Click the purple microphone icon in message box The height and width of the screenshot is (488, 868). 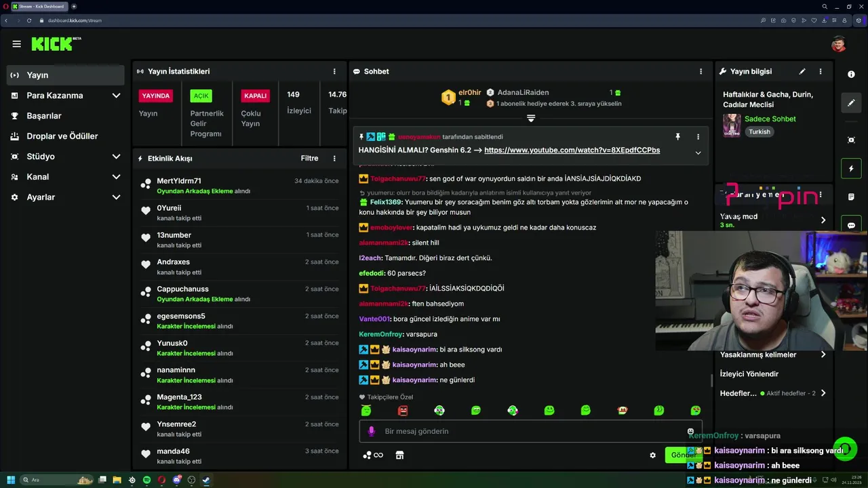371,431
